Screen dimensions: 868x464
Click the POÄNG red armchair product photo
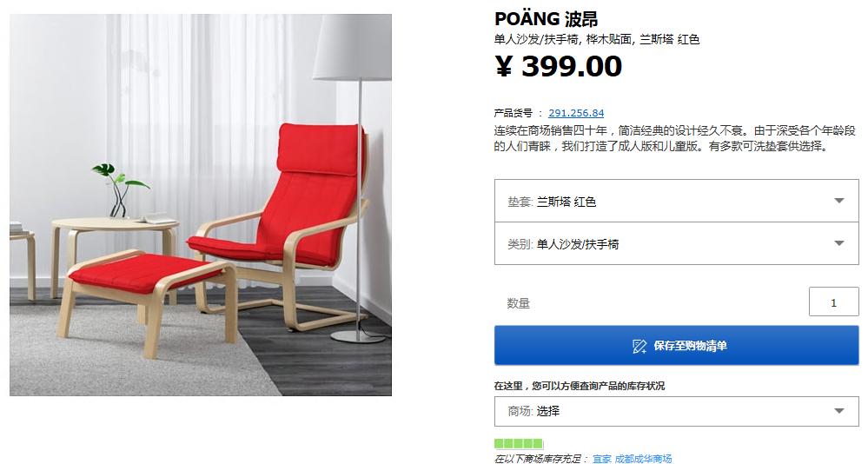pos(201,205)
